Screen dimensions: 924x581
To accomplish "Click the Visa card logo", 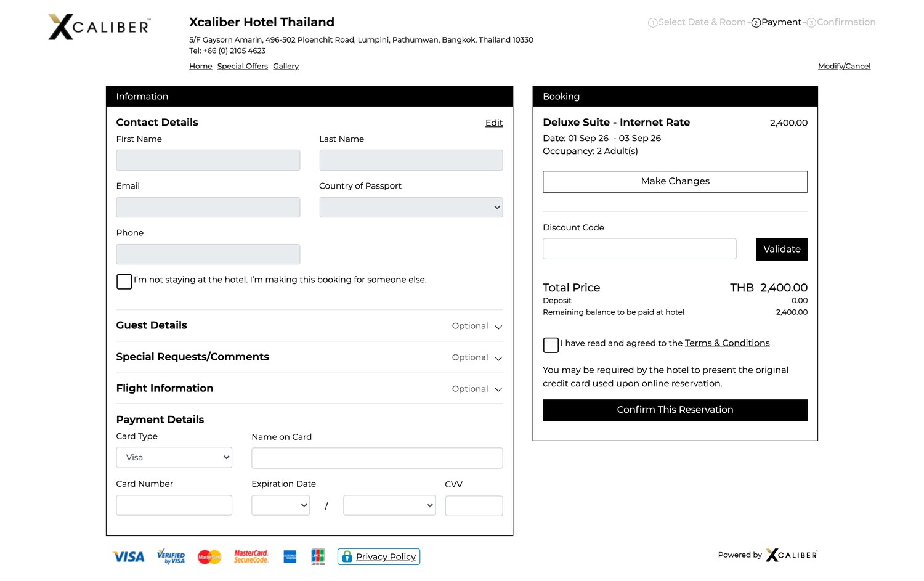I will [x=129, y=557].
